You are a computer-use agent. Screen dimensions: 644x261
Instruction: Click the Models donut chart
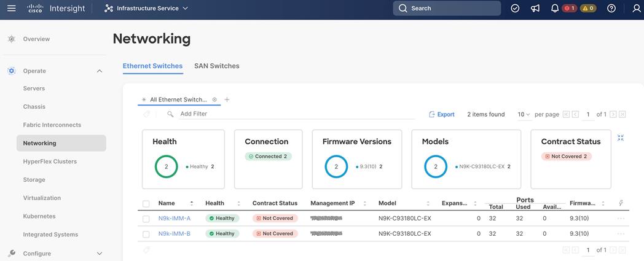point(436,166)
